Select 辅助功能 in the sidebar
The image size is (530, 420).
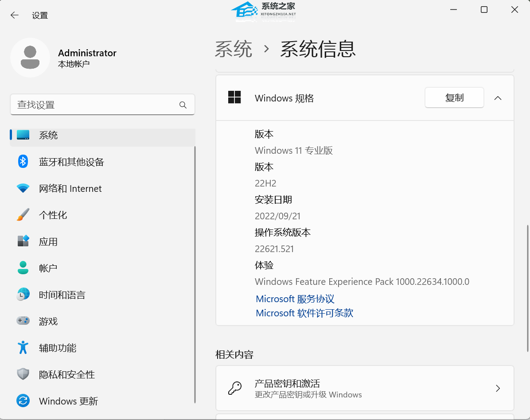coord(58,348)
